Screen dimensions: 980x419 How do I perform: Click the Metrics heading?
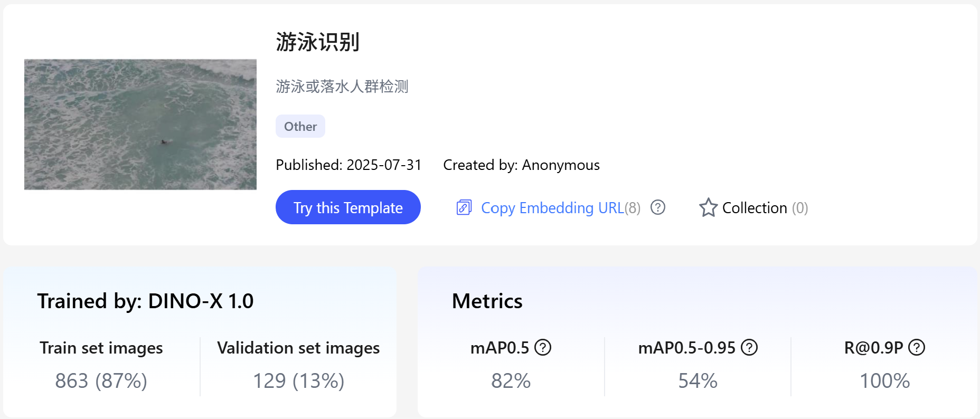[x=487, y=301]
